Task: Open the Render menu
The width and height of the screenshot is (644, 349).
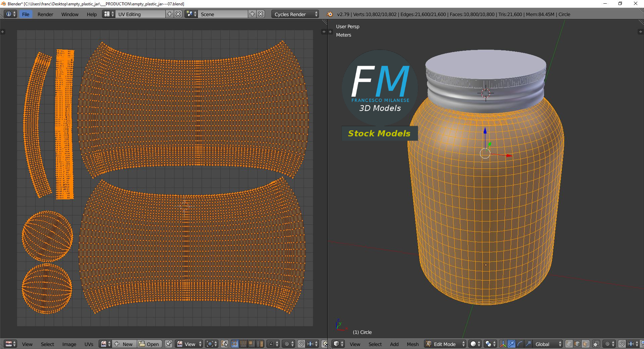Action: (45, 14)
